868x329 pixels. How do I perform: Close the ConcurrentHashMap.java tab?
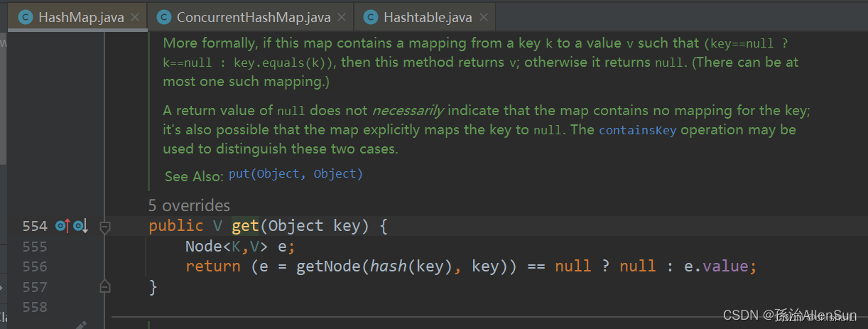click(x=341, y=18)
